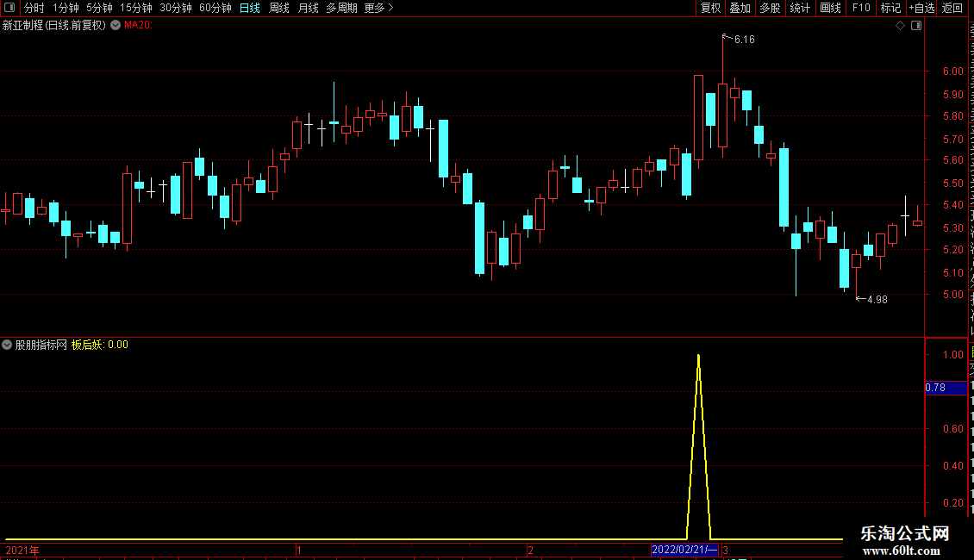Image resolution: width=974 pixels, height=560 pixels.
Task: Select the 5分钟 period tab
Action: (99, 8)
